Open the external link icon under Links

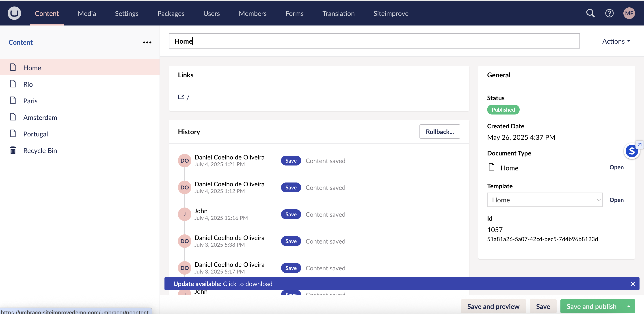coord(181,97)
